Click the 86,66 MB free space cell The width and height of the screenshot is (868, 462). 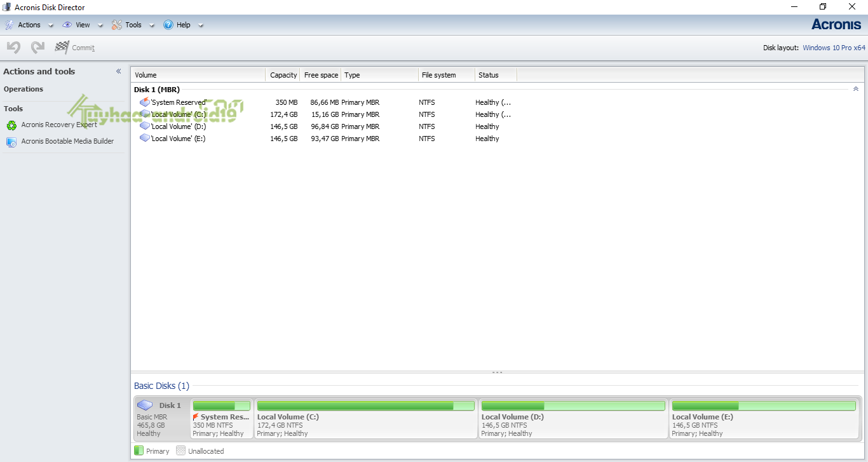click(x=325, y=102)
